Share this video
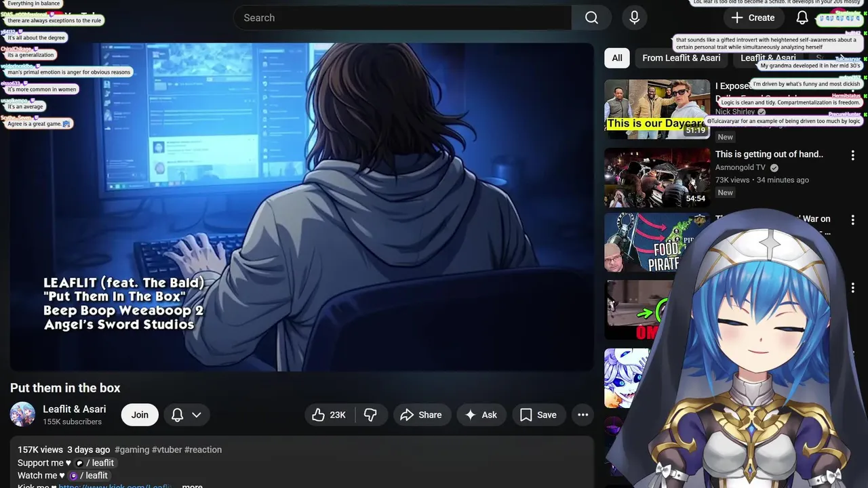Viewport: 868px width, 488px height. point(421,415)
